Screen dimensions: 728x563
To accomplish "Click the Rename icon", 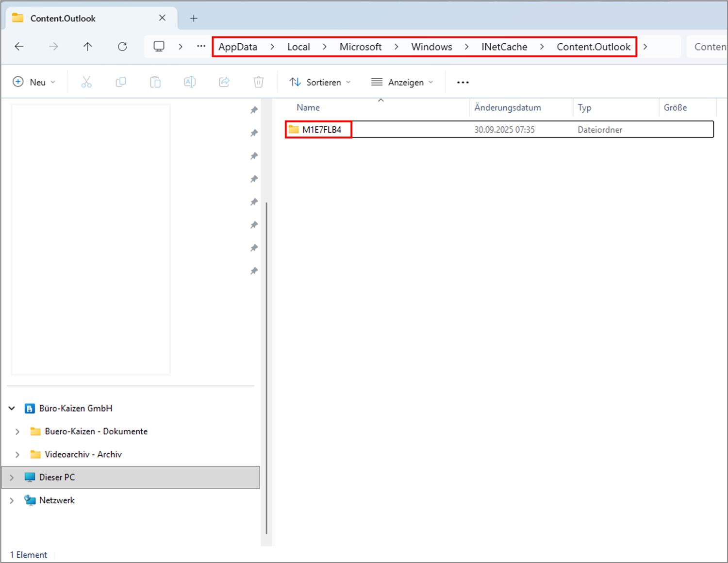I will point(190,82).
